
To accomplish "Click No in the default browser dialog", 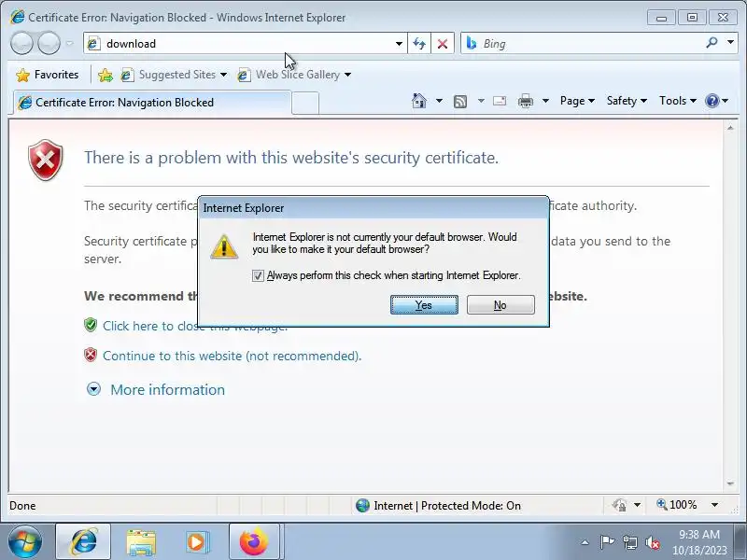I will click(x=500, y=305).
